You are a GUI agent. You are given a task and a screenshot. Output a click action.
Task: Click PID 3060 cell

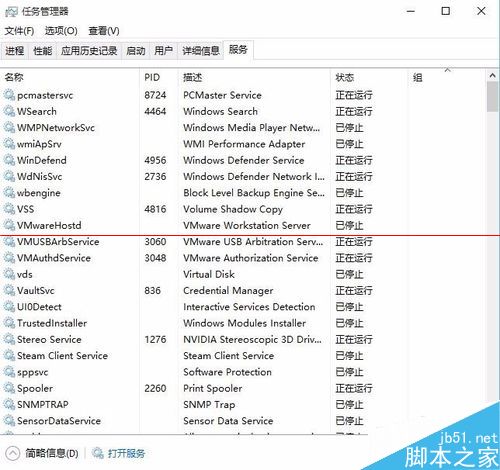tap(155, 242)
